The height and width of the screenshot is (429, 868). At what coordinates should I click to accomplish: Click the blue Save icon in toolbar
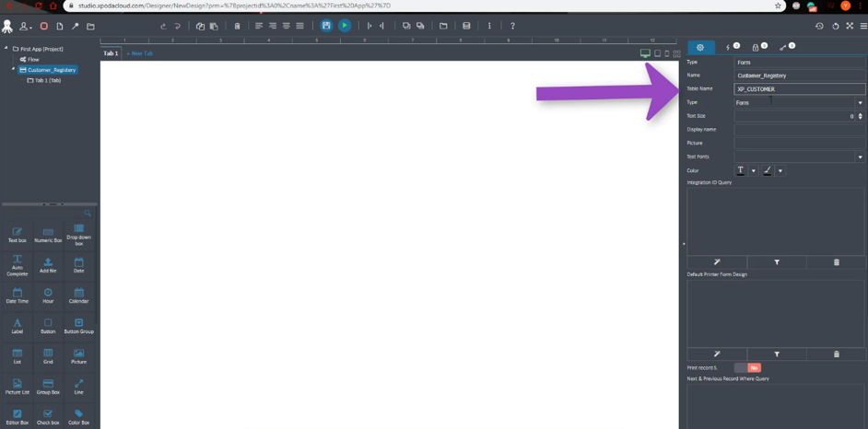coord(326,26)
